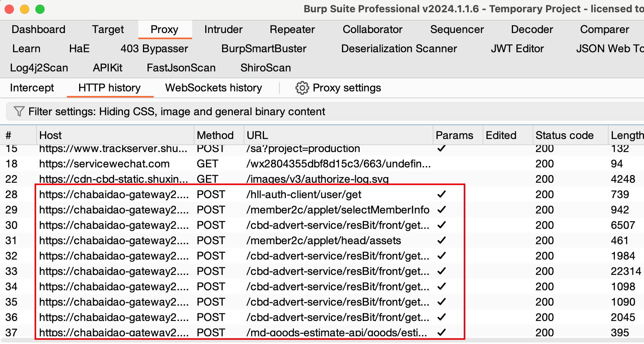The width and height of the screenshot is (644, 344).
Task: Switch to the Repeater tab
Action: point(292,30)
